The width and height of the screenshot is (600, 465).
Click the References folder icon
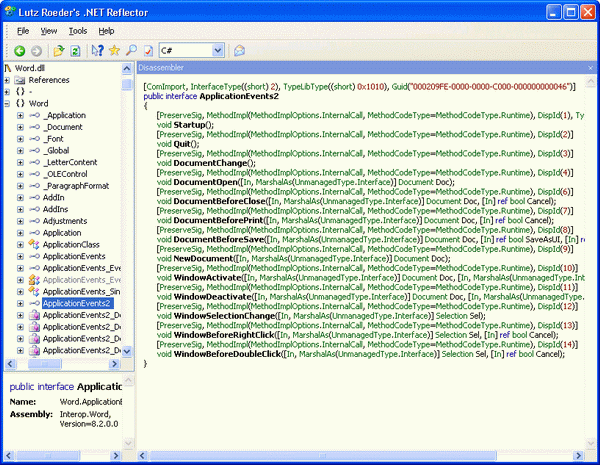(x=20, y=80)
